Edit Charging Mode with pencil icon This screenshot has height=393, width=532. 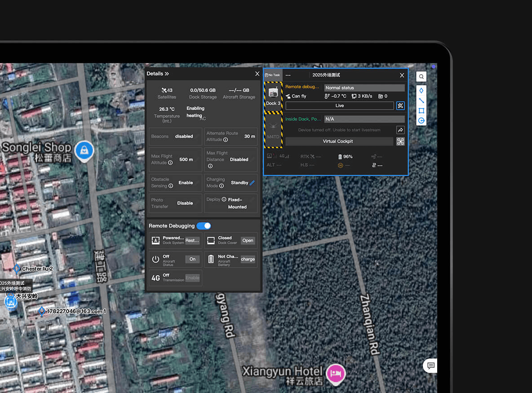tap(252, 183)
